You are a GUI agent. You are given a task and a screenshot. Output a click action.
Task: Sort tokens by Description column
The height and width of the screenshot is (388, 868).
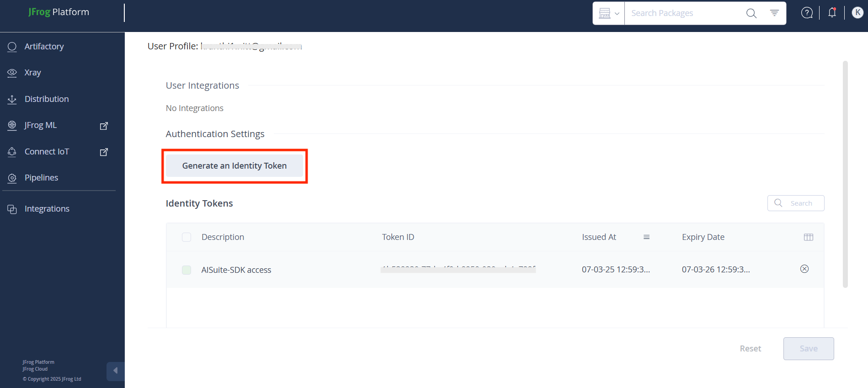(223, 237)
